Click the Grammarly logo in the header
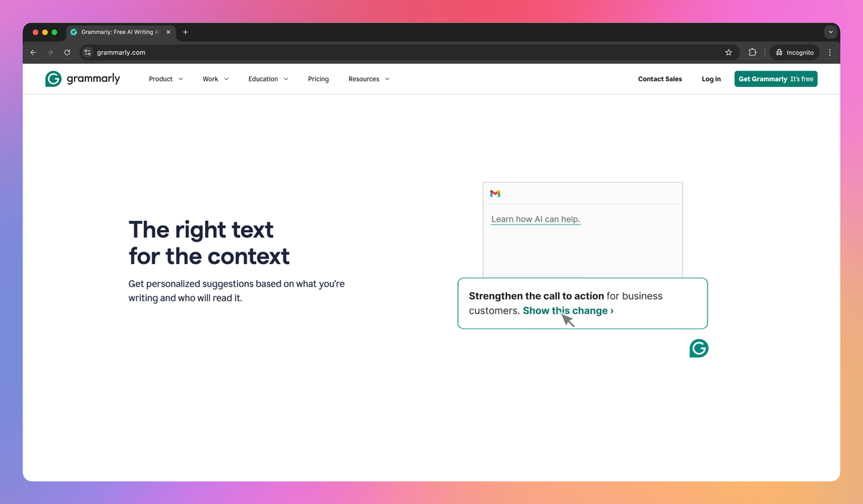The width and height of the screenshot is (863, 504). coord(83,79)
